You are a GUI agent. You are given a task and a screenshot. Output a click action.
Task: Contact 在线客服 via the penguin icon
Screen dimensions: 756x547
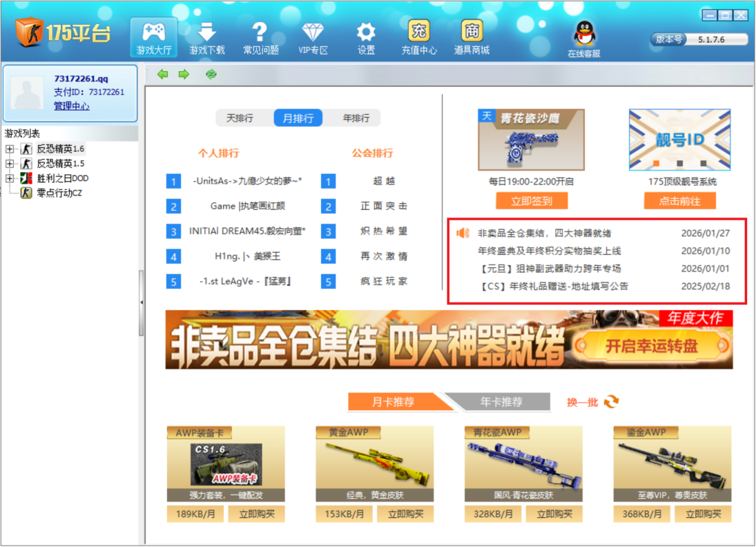(584, 33)
